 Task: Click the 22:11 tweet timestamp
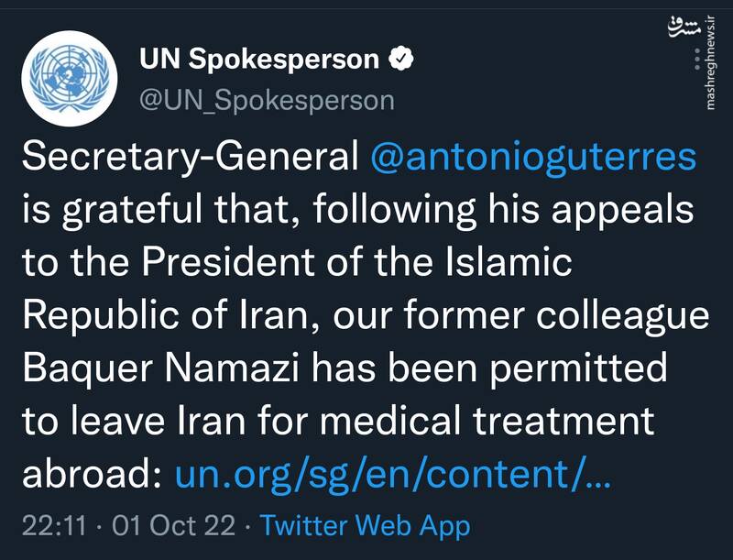pos(52,526)
